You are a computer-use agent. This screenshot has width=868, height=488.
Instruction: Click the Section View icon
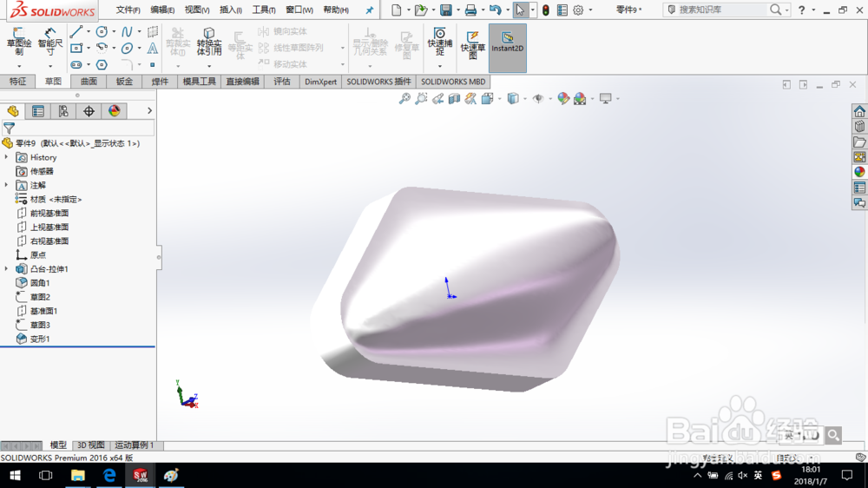point(455,99)
